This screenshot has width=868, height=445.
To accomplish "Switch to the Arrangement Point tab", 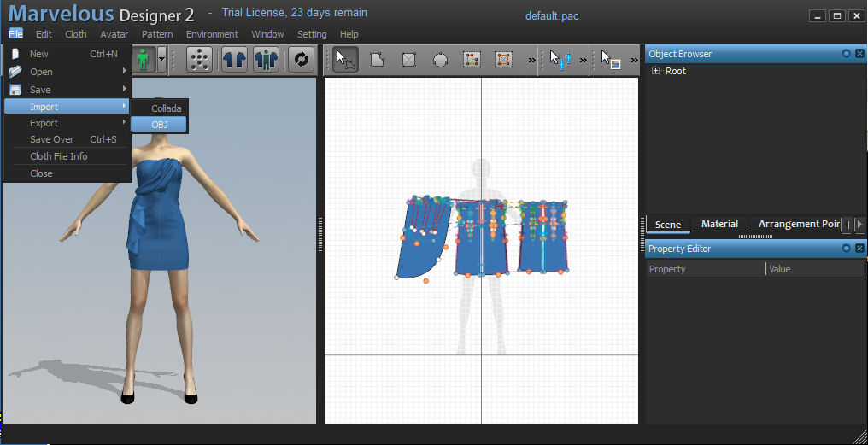I will tap(795, 224).
